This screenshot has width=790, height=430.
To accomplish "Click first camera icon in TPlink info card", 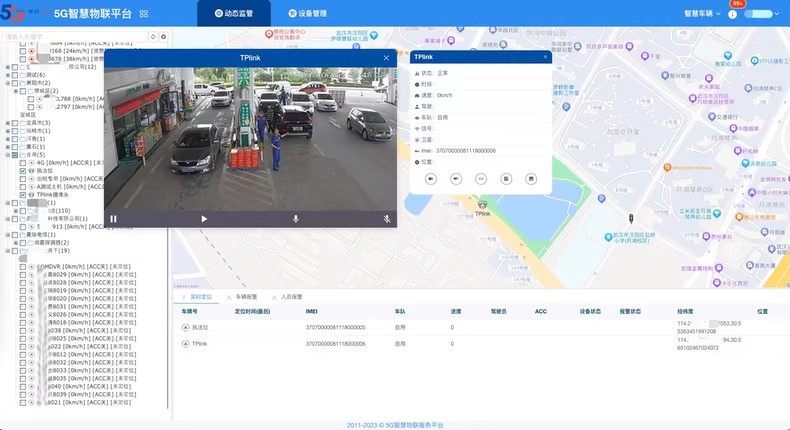I will pos(430,179).
